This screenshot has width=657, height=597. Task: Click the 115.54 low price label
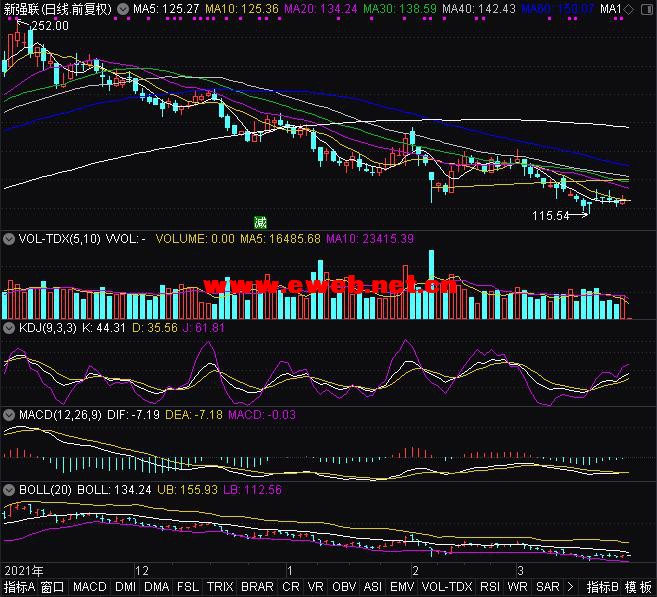coord(550,215)
